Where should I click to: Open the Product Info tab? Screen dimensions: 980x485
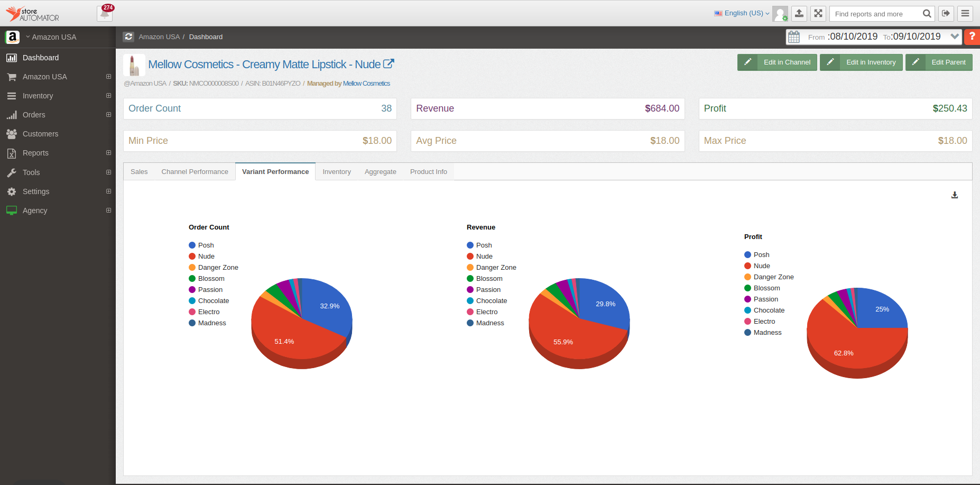click(429, 172)
